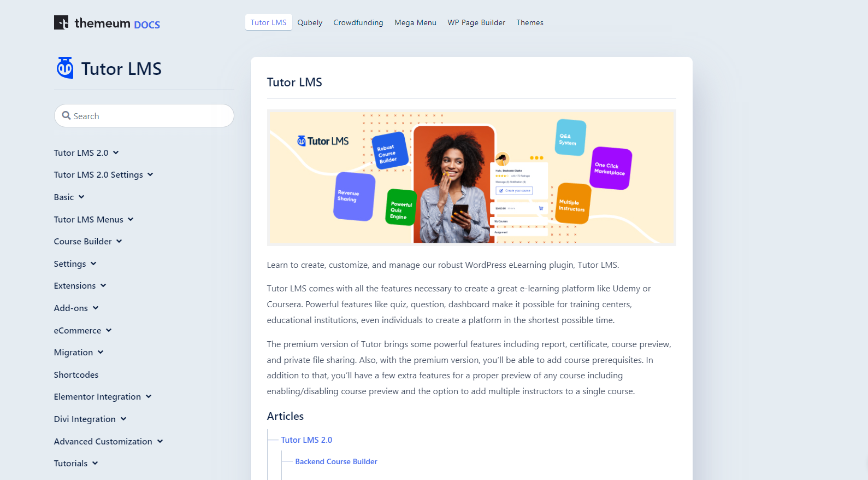Open WP Page Builder docs

[476, 22]
